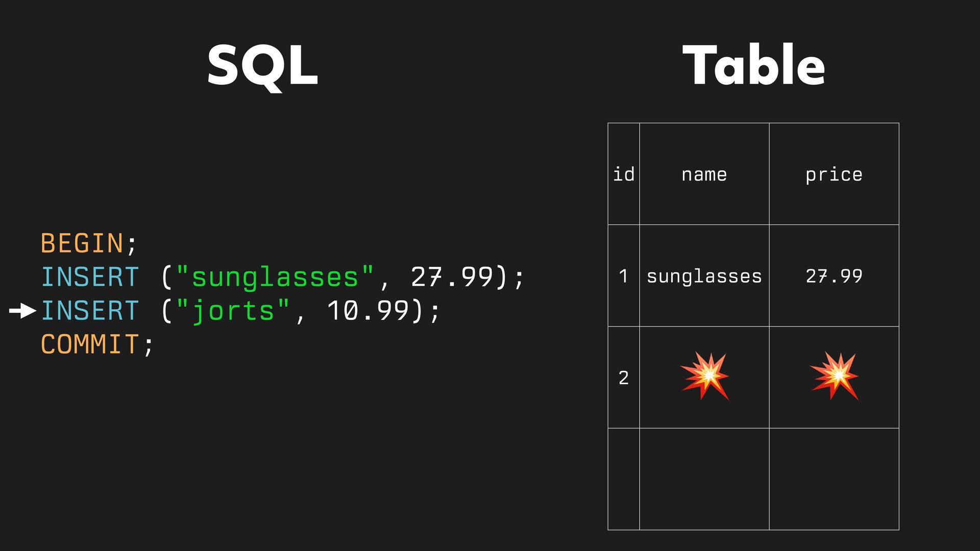
Task: Click the id cell containing 1
Action: [x=623, y=276]
